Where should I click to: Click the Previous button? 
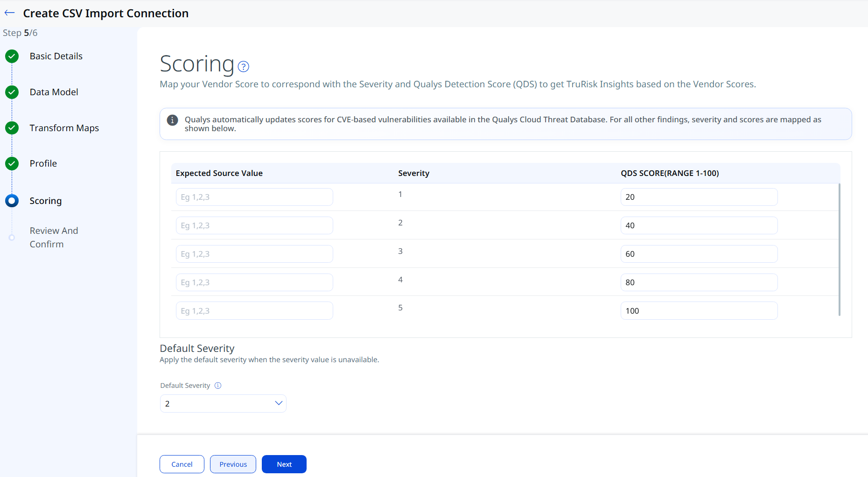coord(233,464)
